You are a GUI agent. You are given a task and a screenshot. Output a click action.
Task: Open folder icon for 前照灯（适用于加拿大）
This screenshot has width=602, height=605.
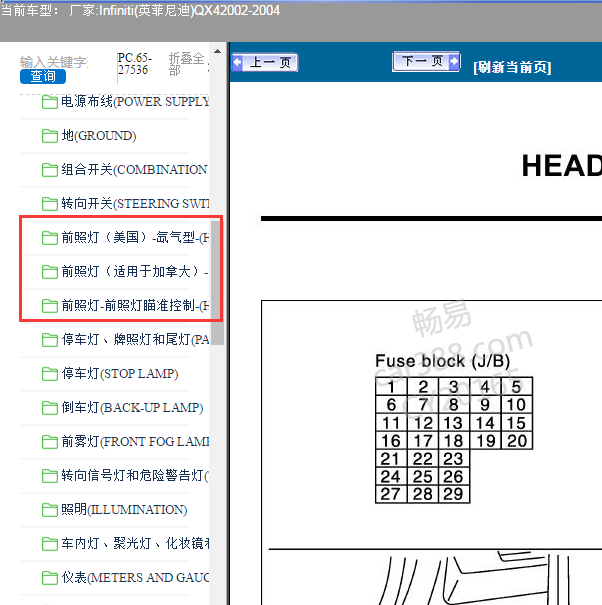pos(50,272)
